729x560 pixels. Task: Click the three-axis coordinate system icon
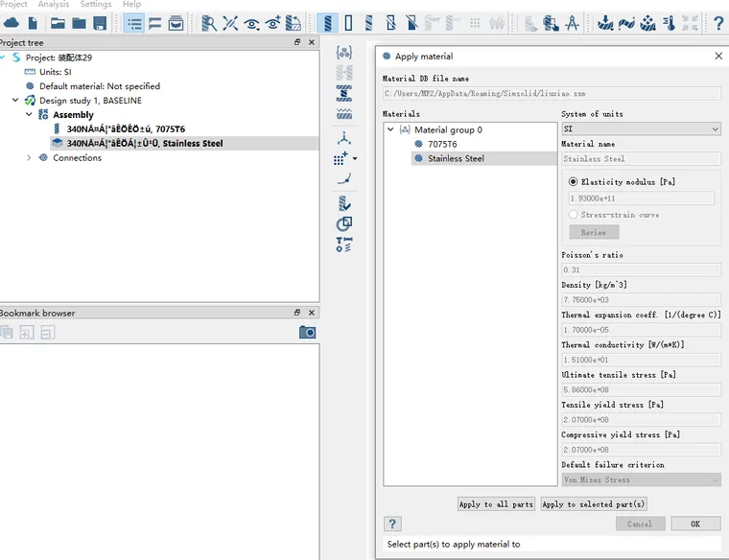tap(344, 138)
